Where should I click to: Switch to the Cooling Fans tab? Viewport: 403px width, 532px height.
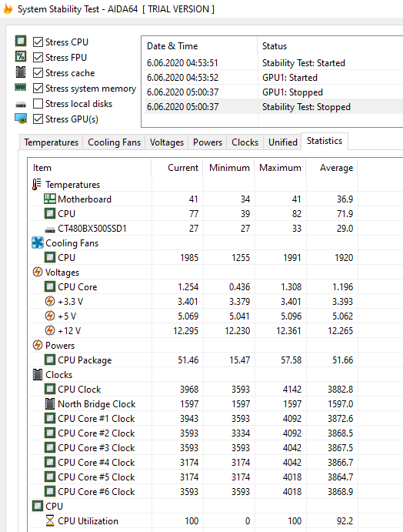(115, 142)
